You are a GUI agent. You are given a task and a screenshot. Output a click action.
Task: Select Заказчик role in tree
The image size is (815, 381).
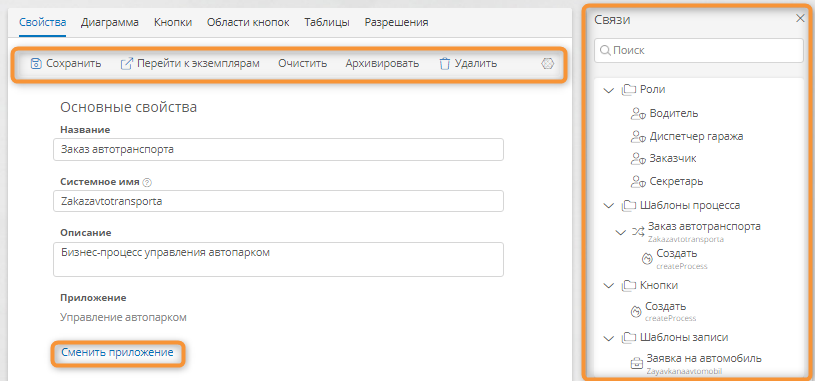point(673,159)
